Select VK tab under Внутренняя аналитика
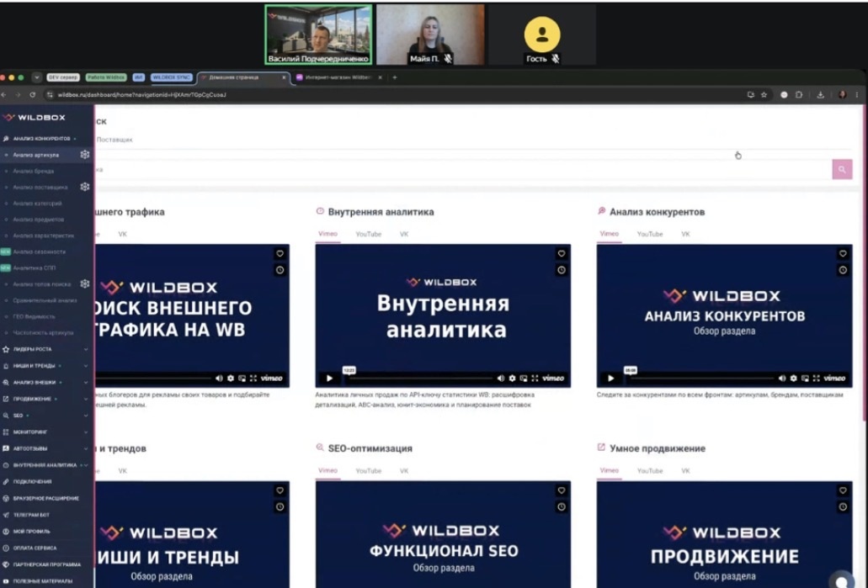Screen dimensions: 868x588 [404, 234]
